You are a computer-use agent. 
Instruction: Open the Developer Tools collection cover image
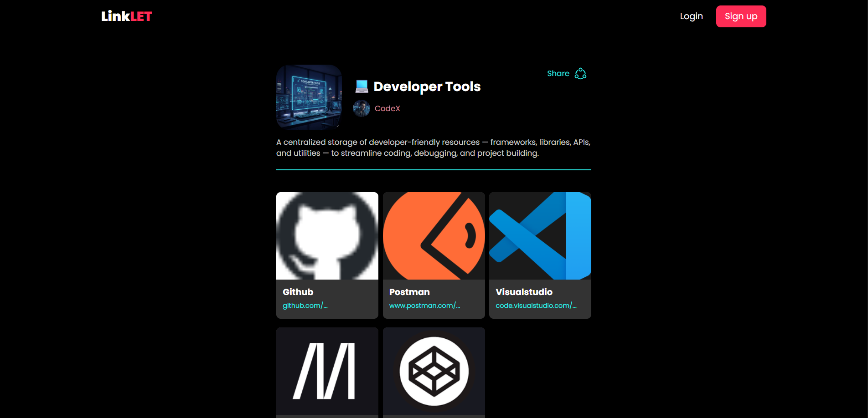tap(309, 97)
